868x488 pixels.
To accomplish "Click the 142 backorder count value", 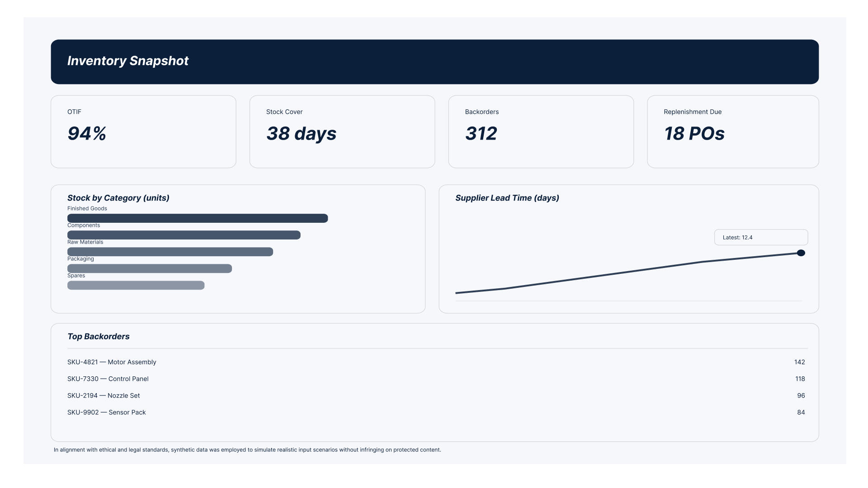I will [799, 362].
